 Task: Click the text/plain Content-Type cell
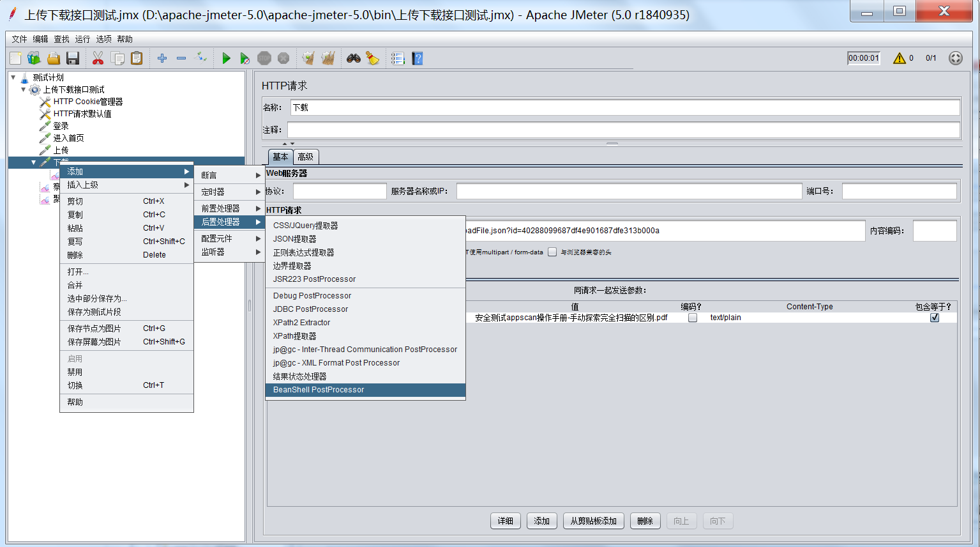810,318
